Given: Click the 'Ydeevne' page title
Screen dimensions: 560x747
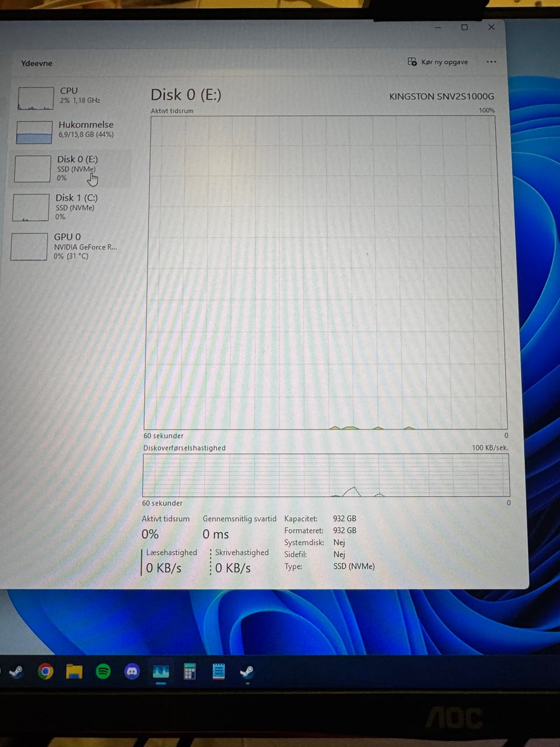Looking at the screenshot, I should pyautogui.click(x=37, y=63).
